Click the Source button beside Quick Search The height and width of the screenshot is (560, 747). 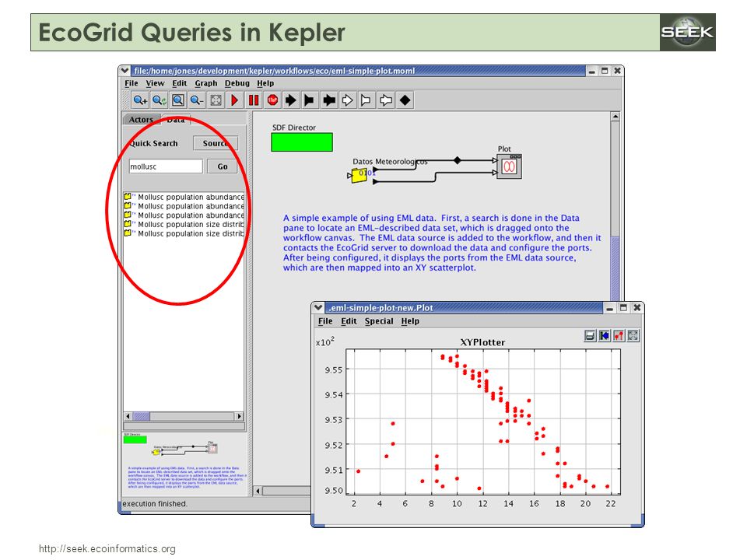[216, 143]
